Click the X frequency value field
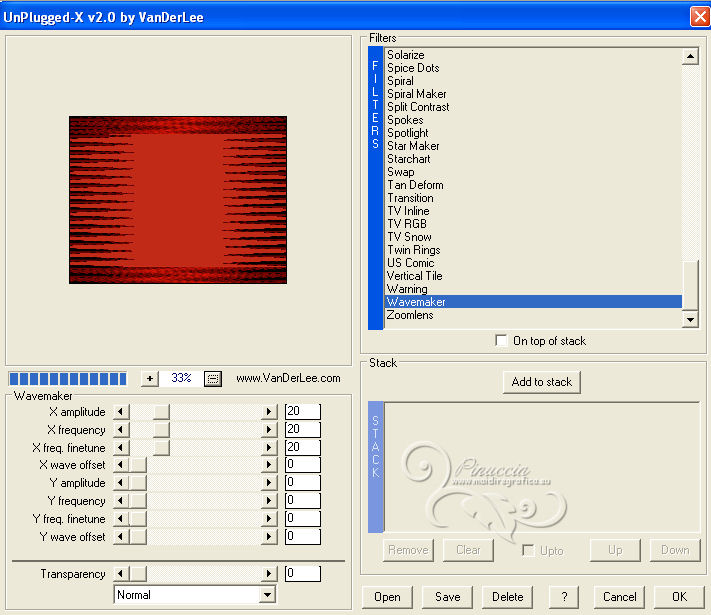 [302, 429]
